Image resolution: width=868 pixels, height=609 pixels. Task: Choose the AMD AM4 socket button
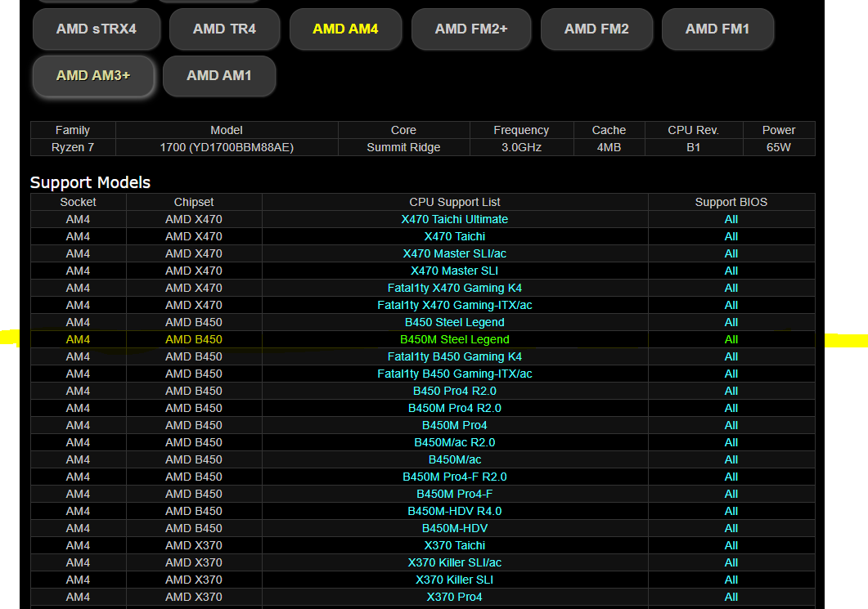pyautogui.click(x=345, y=29)
